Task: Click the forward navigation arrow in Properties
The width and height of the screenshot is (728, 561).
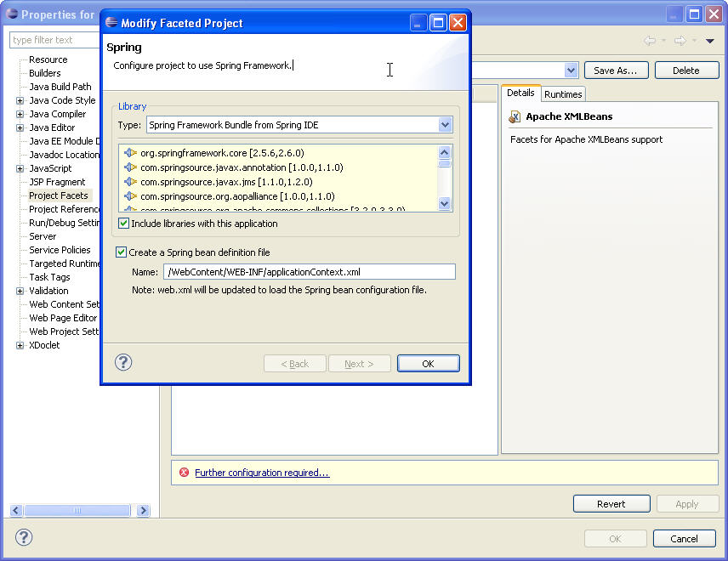Action: coord(680,41)
